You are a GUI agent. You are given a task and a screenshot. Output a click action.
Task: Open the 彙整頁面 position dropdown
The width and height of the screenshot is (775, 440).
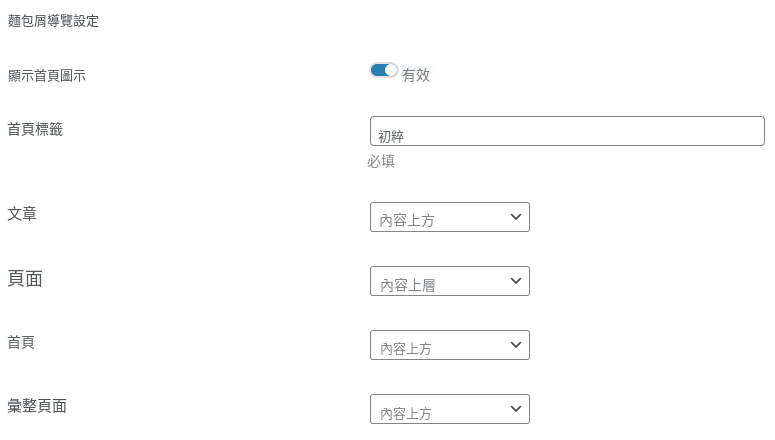point(450,409)
